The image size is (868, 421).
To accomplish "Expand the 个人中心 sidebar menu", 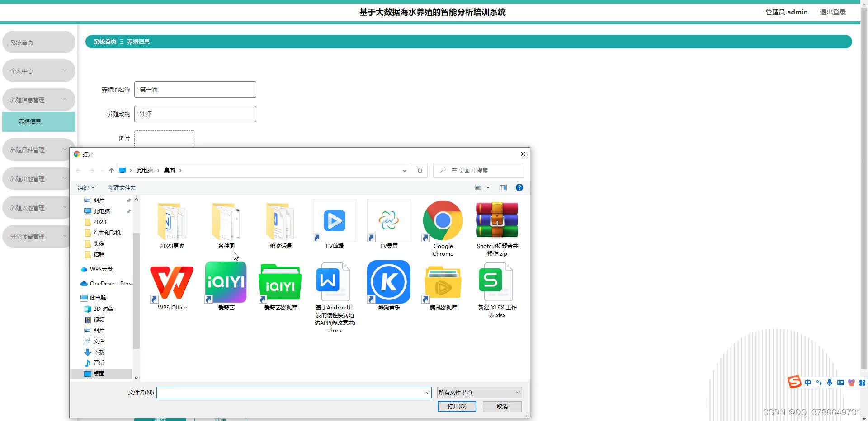I will tap(39, 70).
